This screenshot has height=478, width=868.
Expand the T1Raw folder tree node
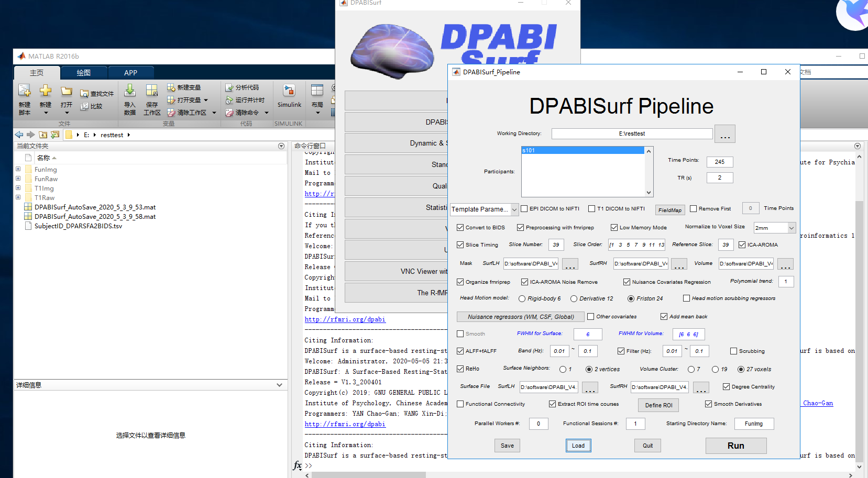[18, 197]
